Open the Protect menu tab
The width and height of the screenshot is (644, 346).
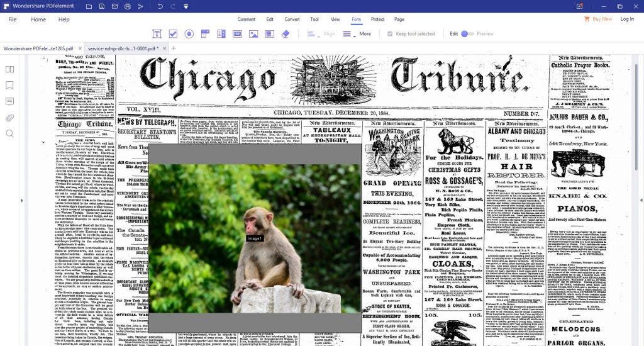pos(377,20)
